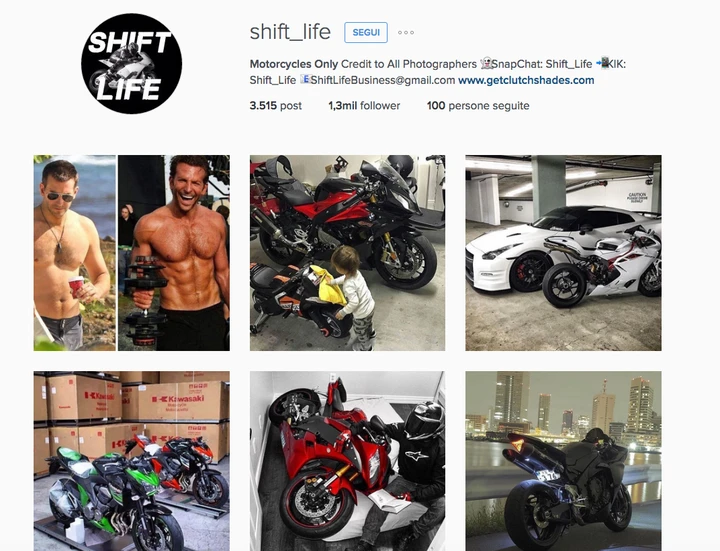
Task: Open the Kawasaki boxes motorcycles post
Action: 132,461
